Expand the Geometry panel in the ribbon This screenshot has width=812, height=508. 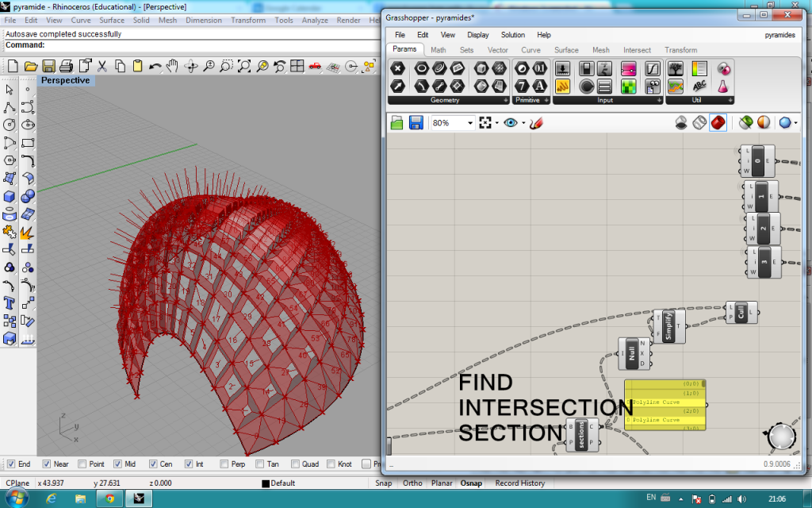[505, 101]
